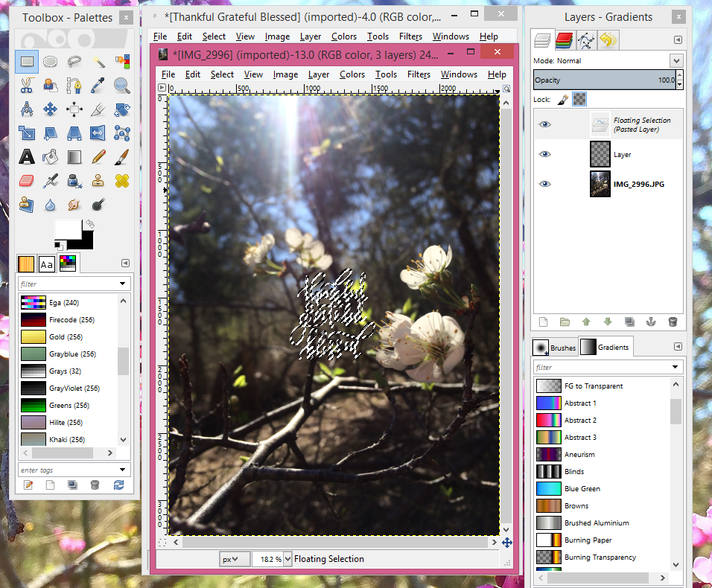Anchor the floating layer with anchor icon
The width and height of the screenshot is (712, 588).
coord(651,322)
